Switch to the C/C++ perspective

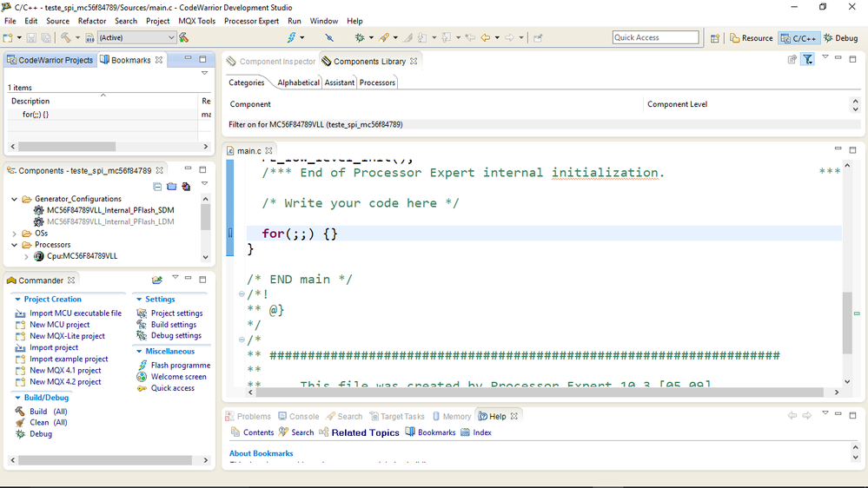coord(798,38)
